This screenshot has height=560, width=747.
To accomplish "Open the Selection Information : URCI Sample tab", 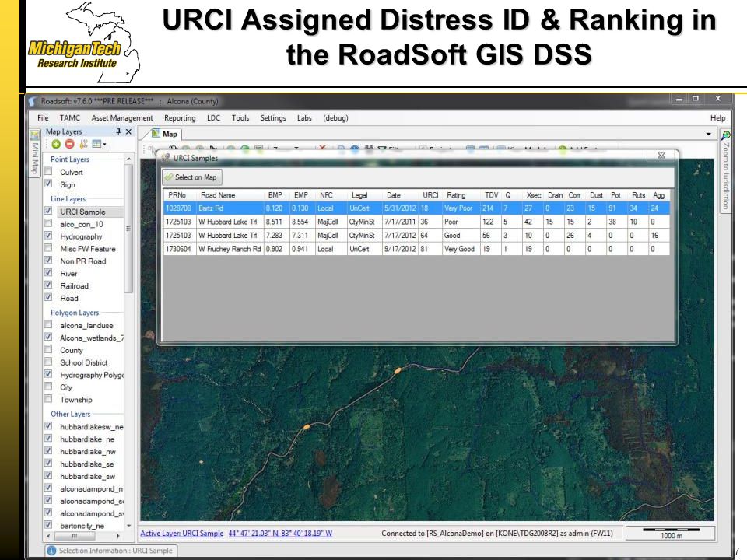I will pos(111,551).
